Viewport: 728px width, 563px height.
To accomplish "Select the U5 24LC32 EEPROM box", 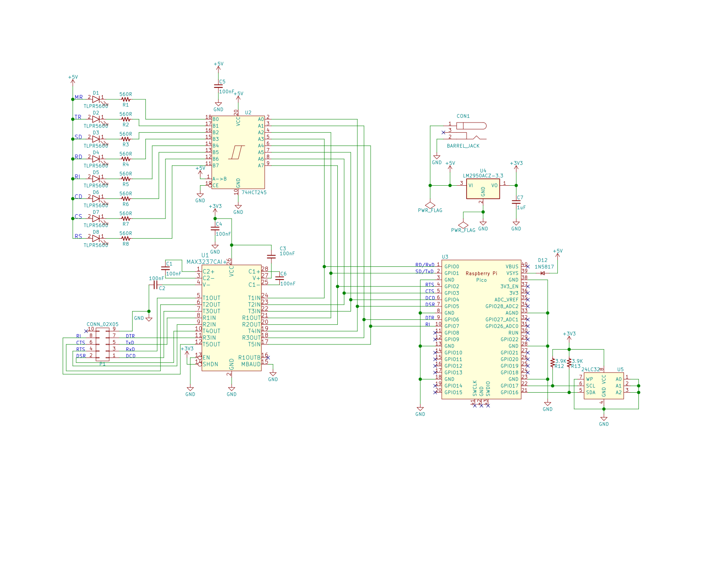I will click(x=603, y=386).
